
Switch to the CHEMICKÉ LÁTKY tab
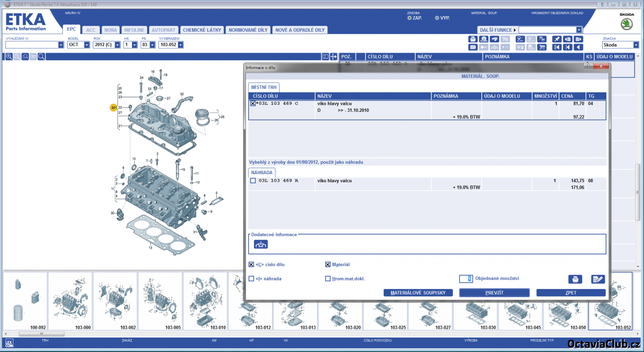(x=202, y=30)
